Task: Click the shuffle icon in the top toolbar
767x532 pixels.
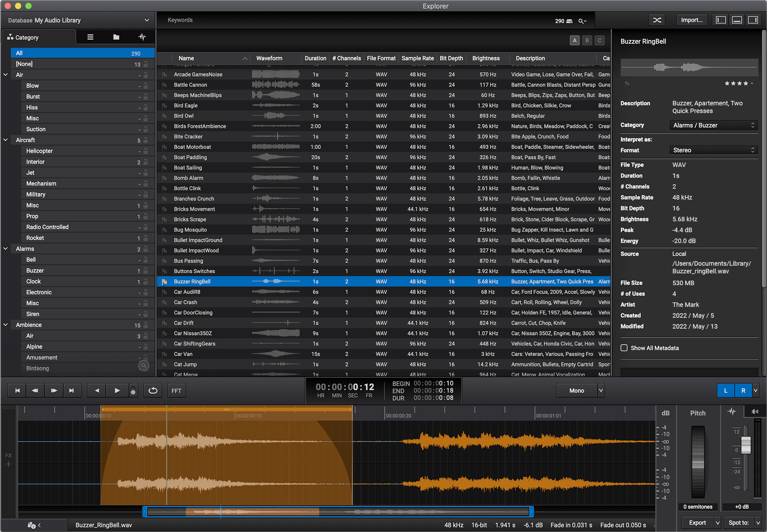Action: (x=656, y=20)
